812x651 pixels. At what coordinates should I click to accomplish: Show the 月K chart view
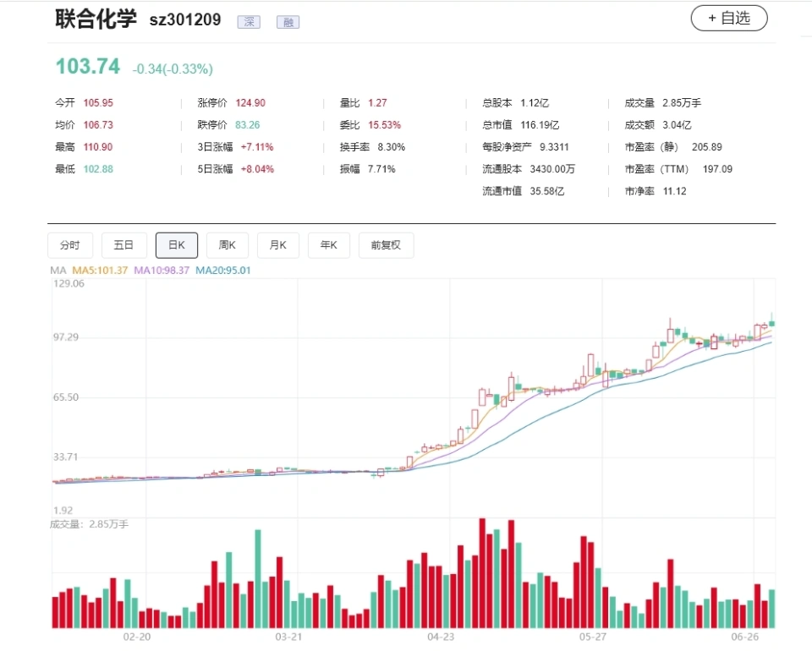click(x=278, y=245)
